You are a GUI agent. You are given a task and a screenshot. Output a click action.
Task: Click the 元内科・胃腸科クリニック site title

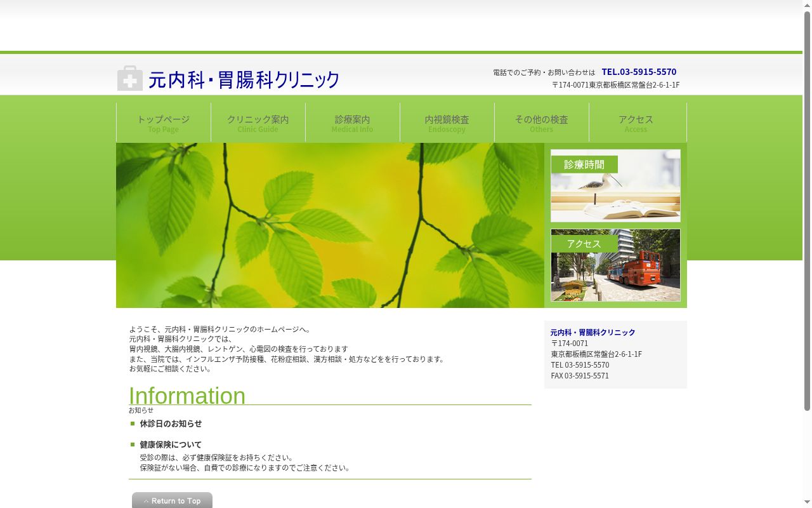pos(244,80)
